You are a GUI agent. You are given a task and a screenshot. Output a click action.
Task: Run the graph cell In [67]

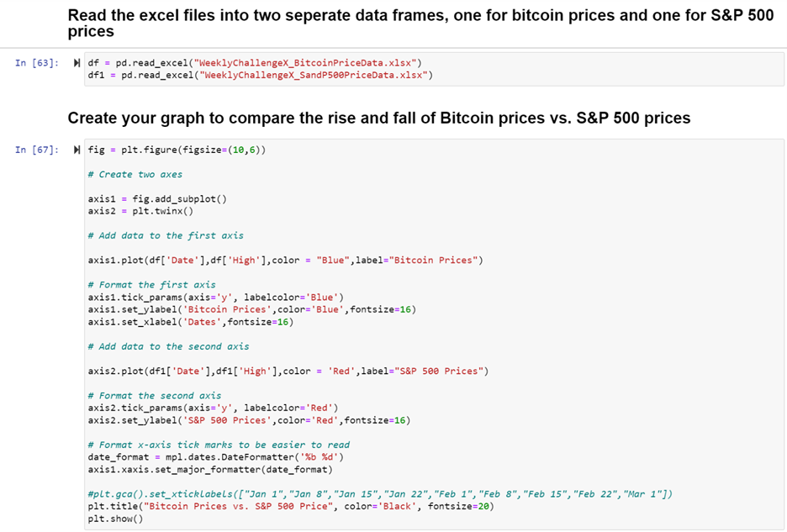(78, 150)
